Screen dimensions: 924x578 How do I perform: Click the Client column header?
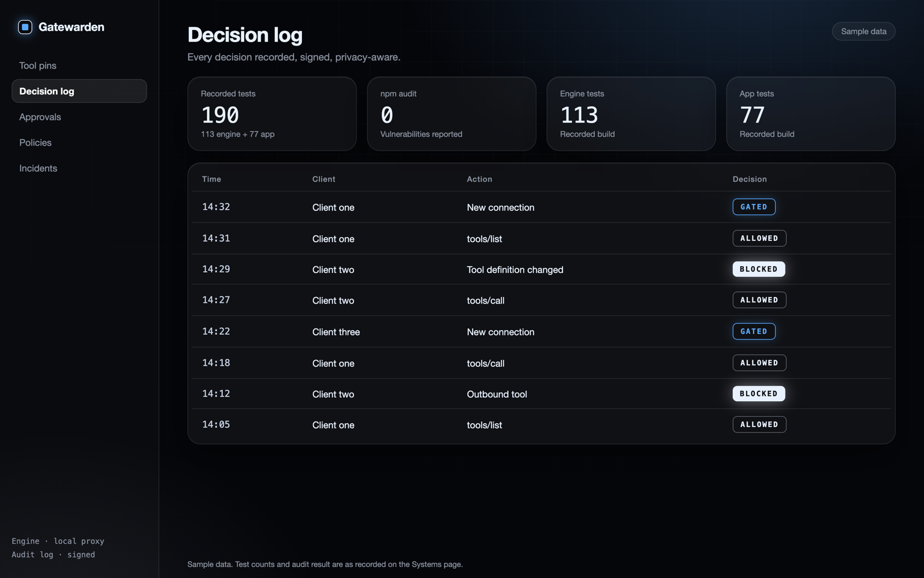(324, 179)
